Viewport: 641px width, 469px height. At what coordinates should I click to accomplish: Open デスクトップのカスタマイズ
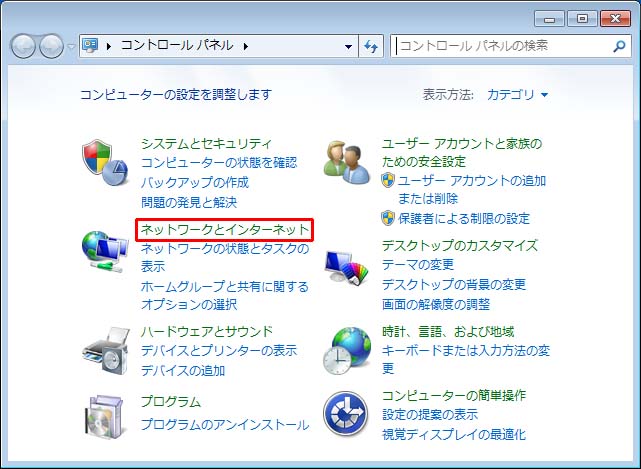click(x=460, y=245)
